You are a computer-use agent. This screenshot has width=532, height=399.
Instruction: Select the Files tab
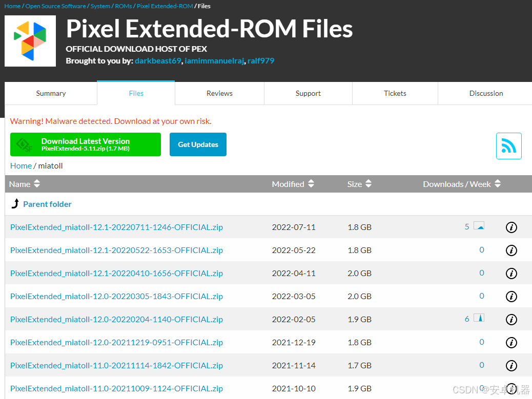pyautogui.click(x=136, y=93)
